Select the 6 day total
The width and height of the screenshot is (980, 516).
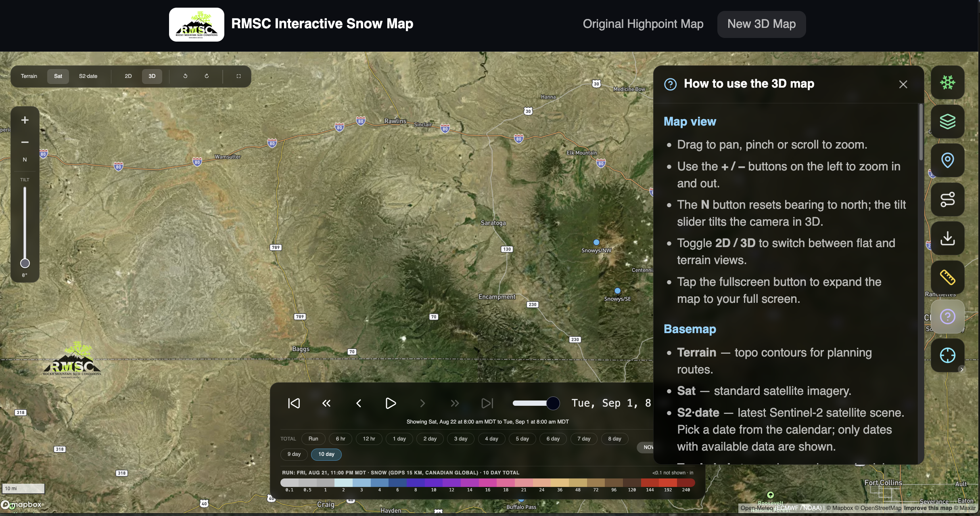click(553, 438)
